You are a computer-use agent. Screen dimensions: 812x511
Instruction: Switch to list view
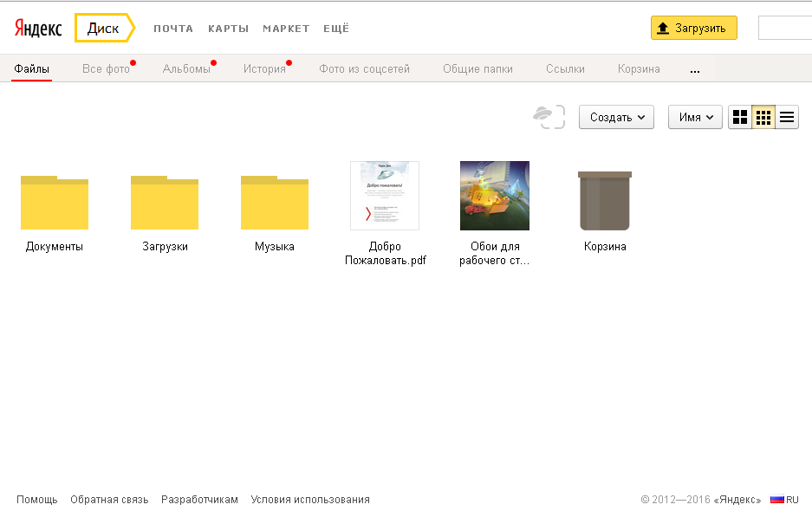point(786,117)
